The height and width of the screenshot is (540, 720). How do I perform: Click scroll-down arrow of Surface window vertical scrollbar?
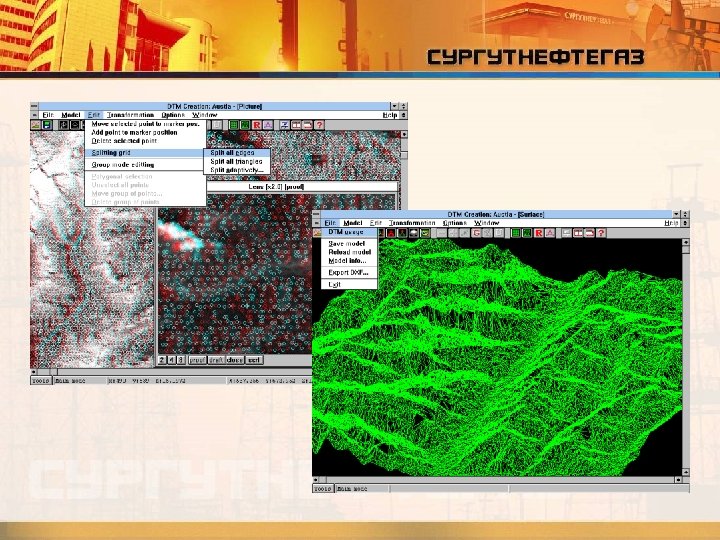click(686, 472)
